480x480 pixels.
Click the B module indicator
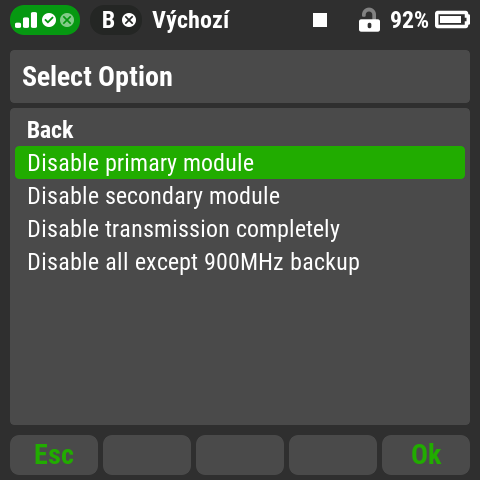(x=108, y=20)
